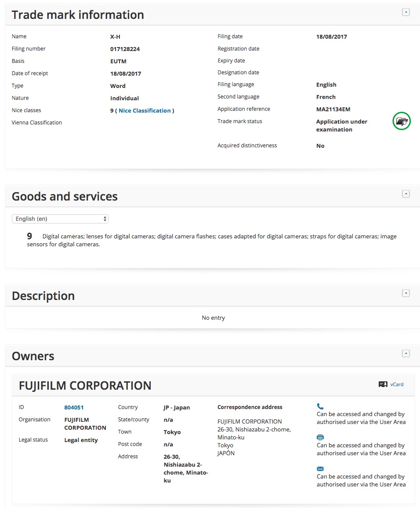Open the English (en) language dropdown
The height and width of the screenshot is (508, 420).
(60, 219)
